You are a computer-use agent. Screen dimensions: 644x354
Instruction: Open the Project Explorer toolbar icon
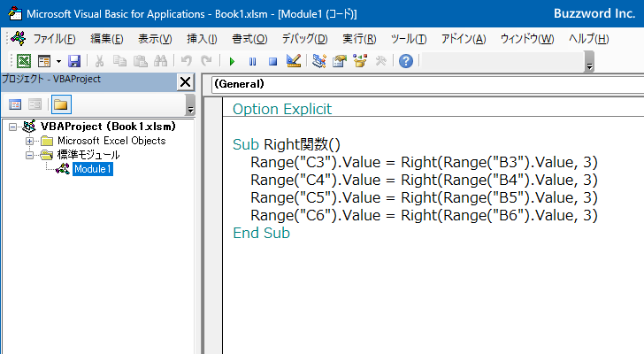319,61
